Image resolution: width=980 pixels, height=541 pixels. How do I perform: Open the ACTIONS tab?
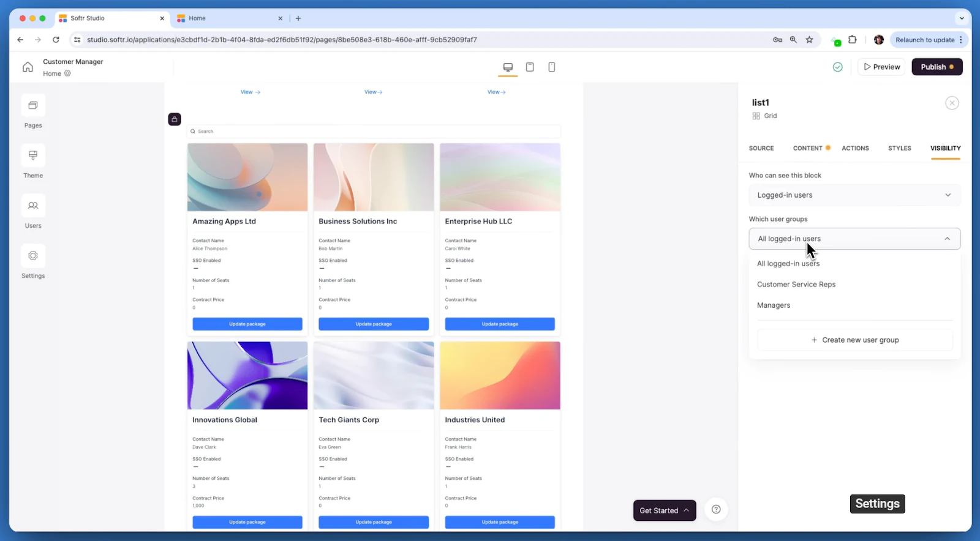point(855,148)
